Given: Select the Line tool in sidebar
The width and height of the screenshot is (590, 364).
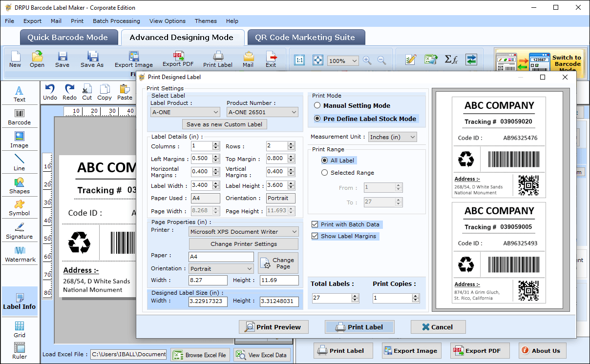Looking at the screenshot, I should tap(20, 162).
